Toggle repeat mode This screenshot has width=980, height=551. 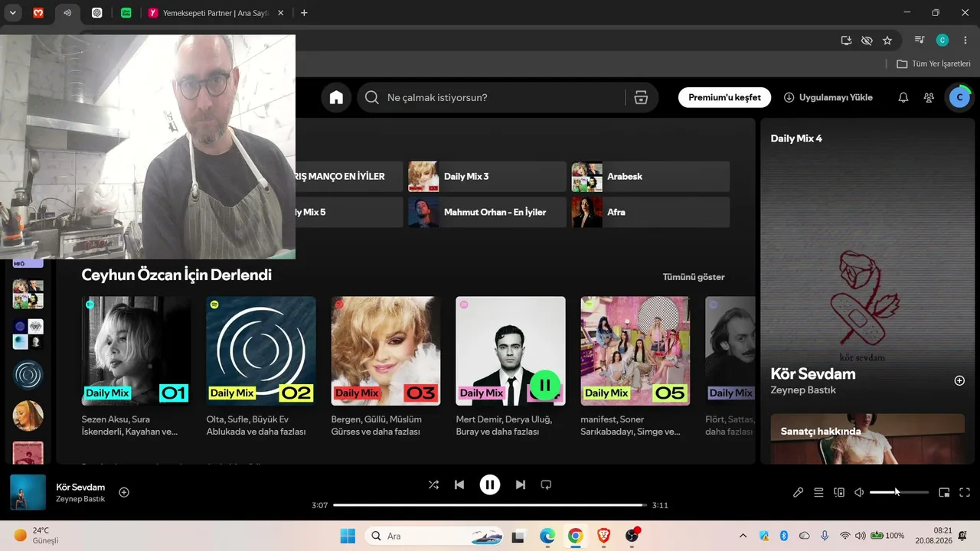click(546, 484)
